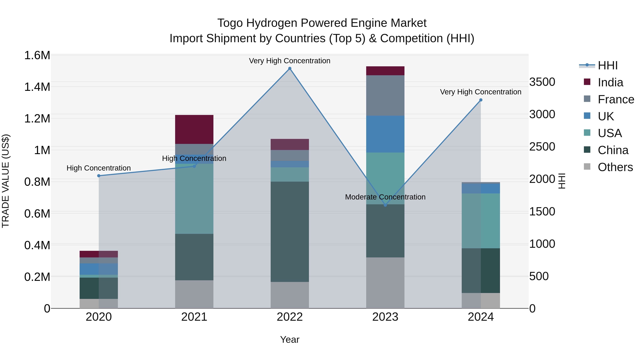Screen dimensions: 644x362
Task: Click the India segment of the 2021 bar
Action: (194, 129)
